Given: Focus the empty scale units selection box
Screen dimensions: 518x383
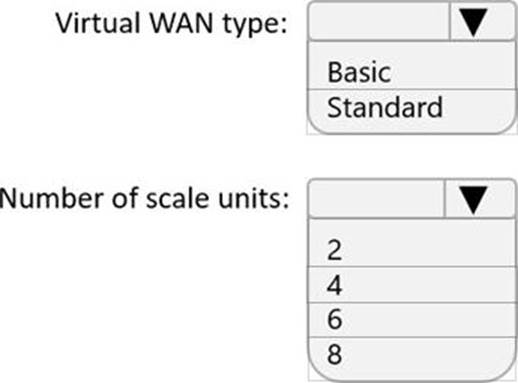Looking at the screenshot, I should pyautogui.click(x=377, y=199).
